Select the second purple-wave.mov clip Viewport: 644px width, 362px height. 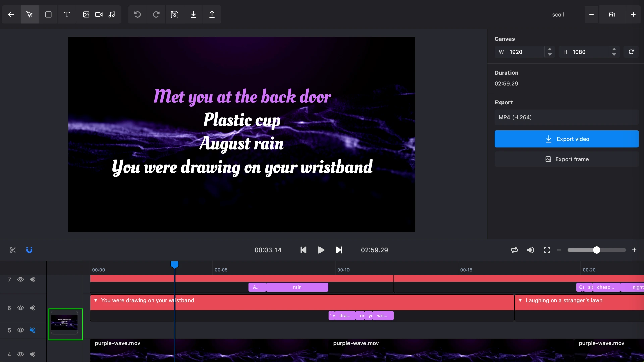coord(451,350)
